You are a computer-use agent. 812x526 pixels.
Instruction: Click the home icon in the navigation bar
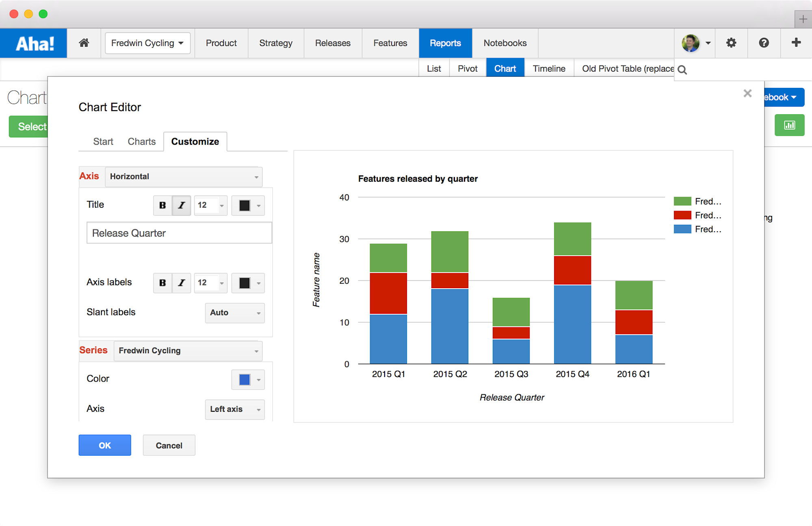(x=84, y=43)
